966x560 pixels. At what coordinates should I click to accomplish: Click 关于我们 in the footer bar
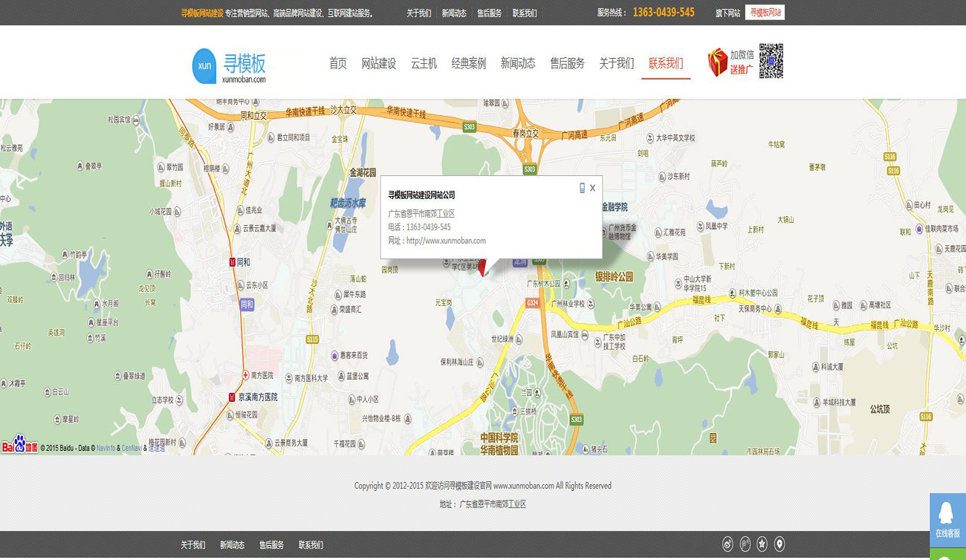(193, 545)
